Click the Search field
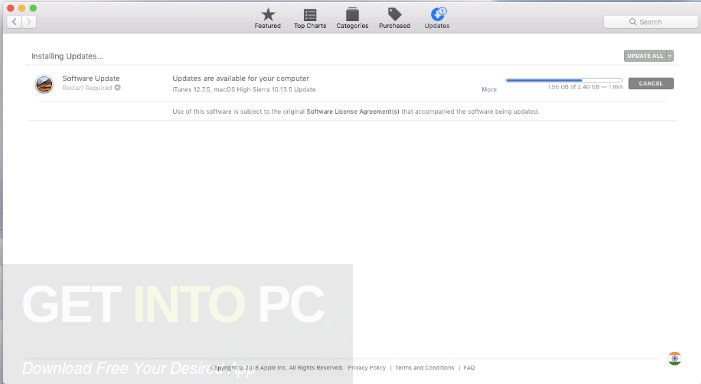Image resolution: width=701 pixels, height=384 pixels. coord(650,22)
